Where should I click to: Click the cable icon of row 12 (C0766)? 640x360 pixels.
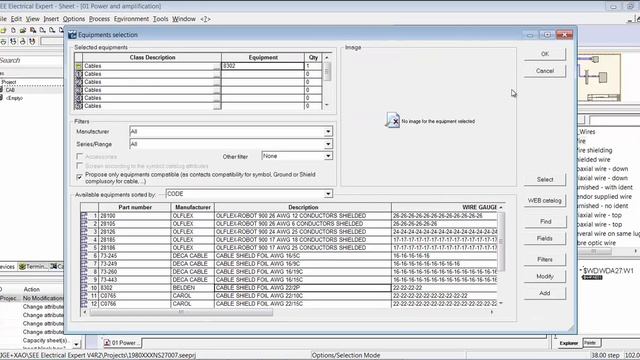pos(84,304)
